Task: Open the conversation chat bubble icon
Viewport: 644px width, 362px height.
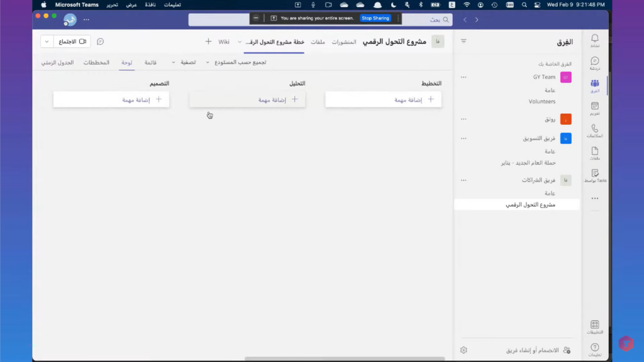Action: (x=100, y=41)
